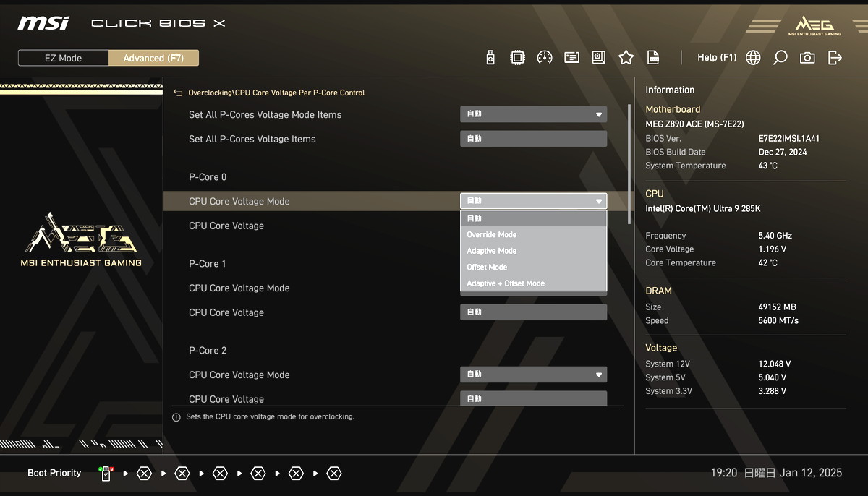Click "CPU Core Voltage Mode" label under P-Core 1
Viewport: 868px width, 496px height.
tap(239, 288)
